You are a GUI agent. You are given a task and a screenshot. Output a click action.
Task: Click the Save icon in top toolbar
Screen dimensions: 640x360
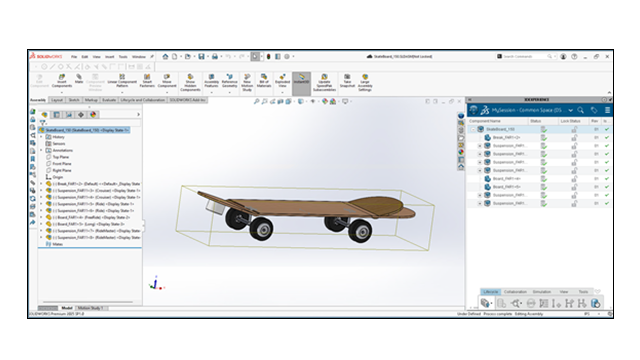point(201,57)
